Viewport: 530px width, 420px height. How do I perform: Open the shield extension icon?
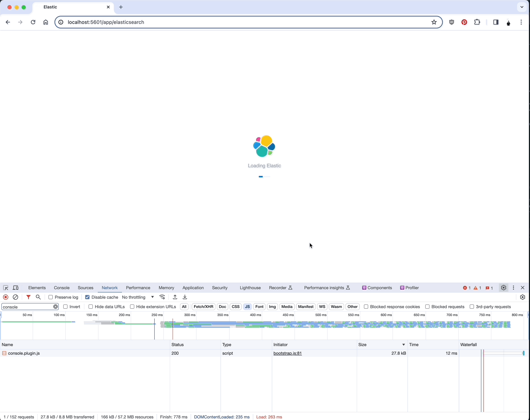tap(452, 22)
